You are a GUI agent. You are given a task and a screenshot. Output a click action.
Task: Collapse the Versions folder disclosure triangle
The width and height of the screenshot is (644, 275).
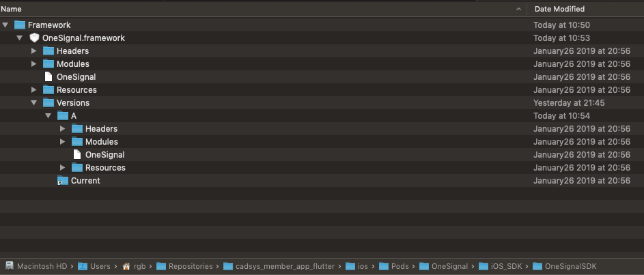[33, 103]
